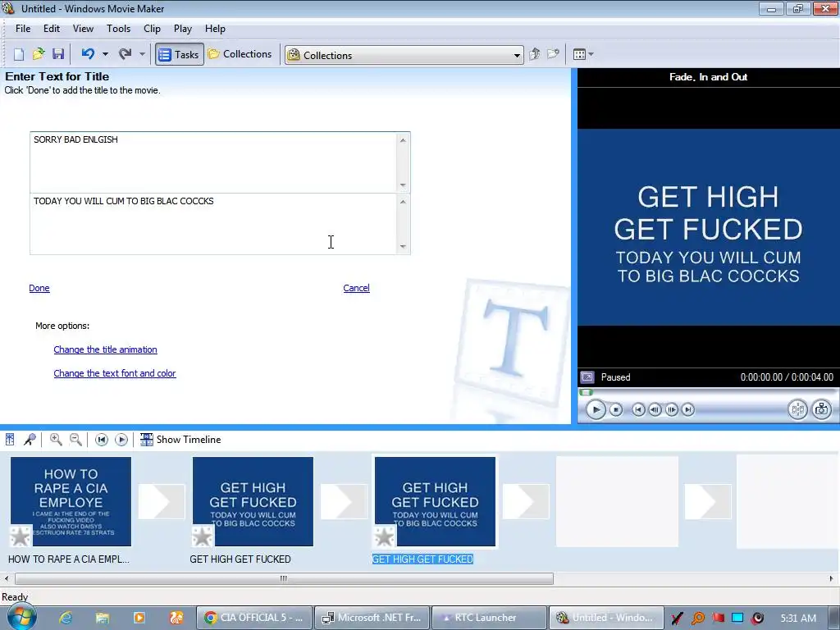Click the storyboard horizontal scrollbar thumb

(x=284, y=578)
